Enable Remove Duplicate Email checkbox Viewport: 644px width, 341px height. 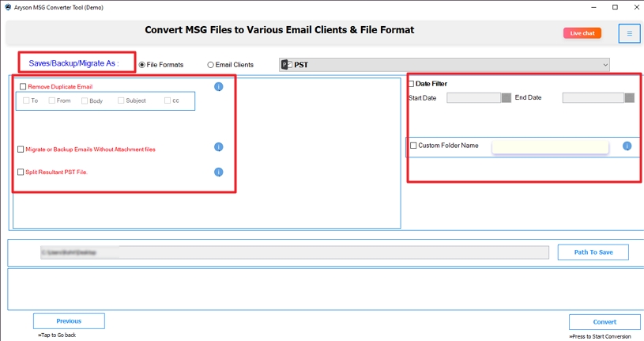pos(23,86)
